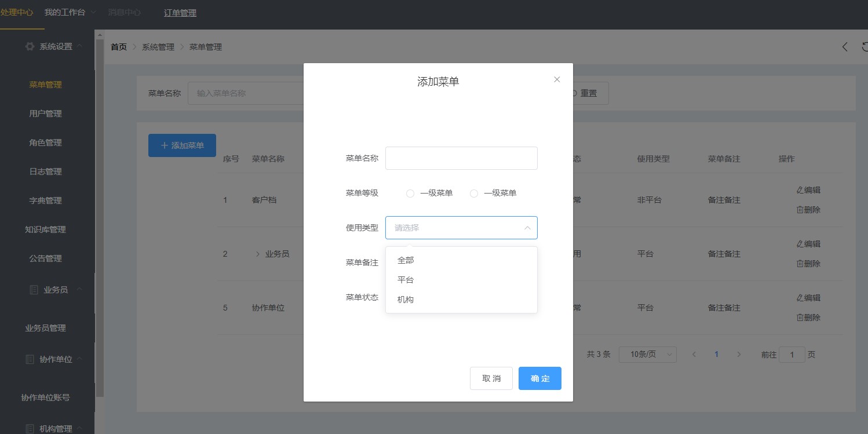Open 知识库管理 in sidebar
Screen dimensions: 868x434
click(x=46, y=229)
